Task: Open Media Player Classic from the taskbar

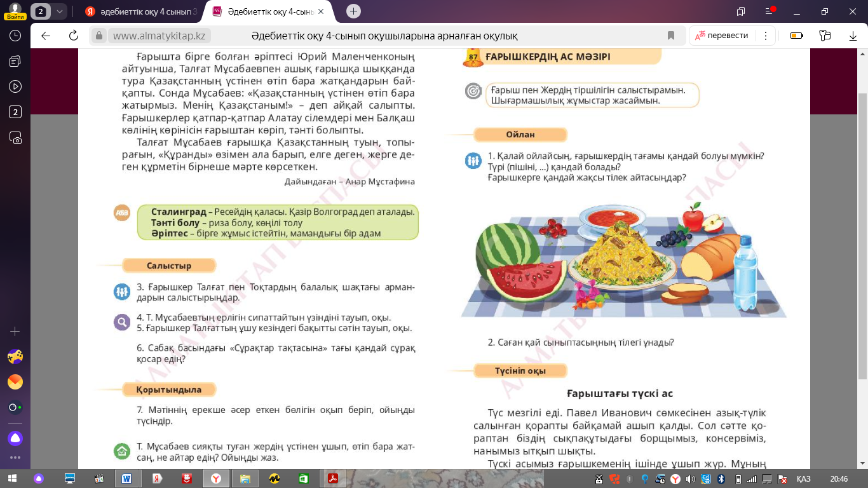Action: [99, 478]
